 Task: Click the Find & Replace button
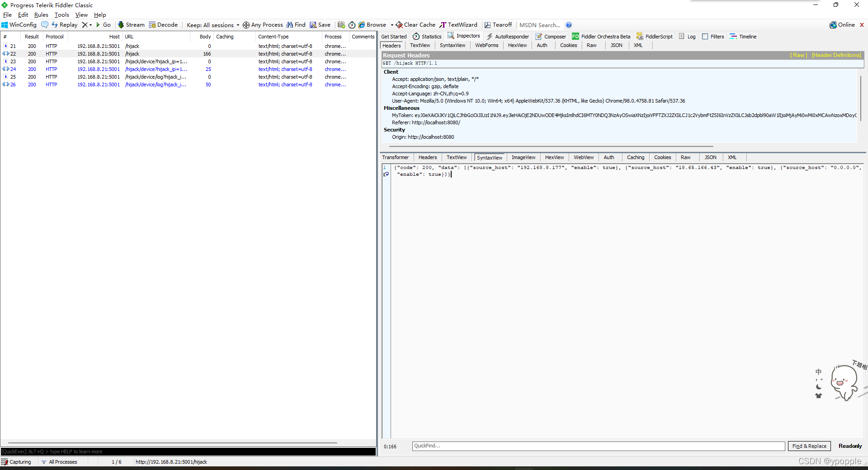click(x=809, y=446)
